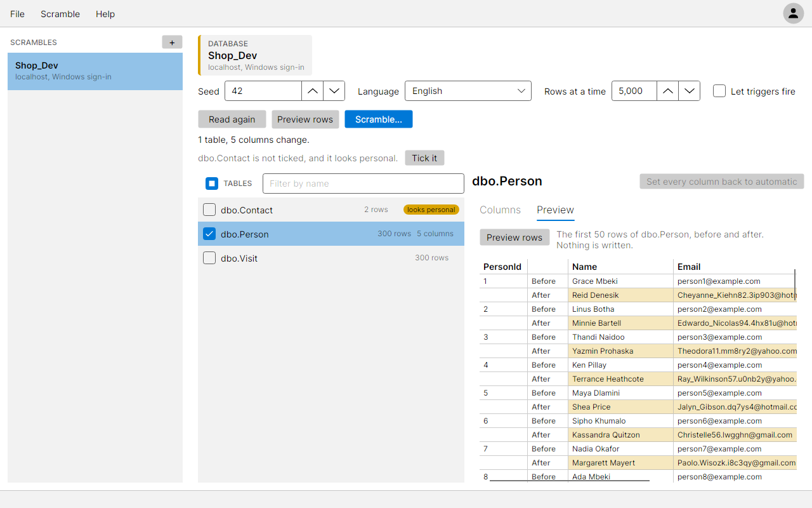Click the Reid Denesik after cell
This screenshot has width=812, height=508.
pos(620,295)
